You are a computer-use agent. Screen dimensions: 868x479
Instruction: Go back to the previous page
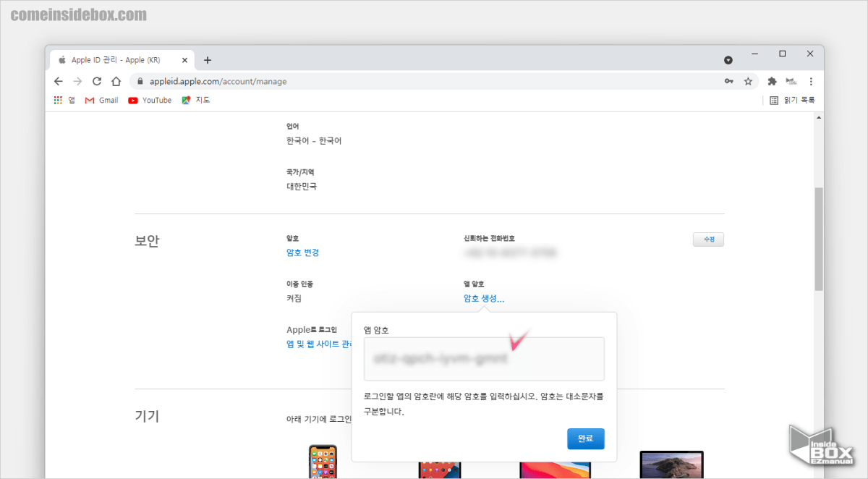pos(59,81)
